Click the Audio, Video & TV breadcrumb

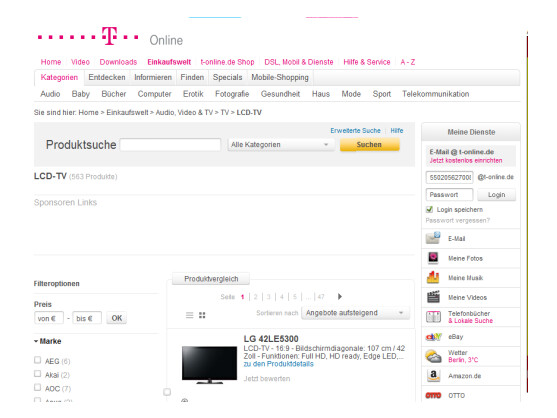tap(184, 113)
